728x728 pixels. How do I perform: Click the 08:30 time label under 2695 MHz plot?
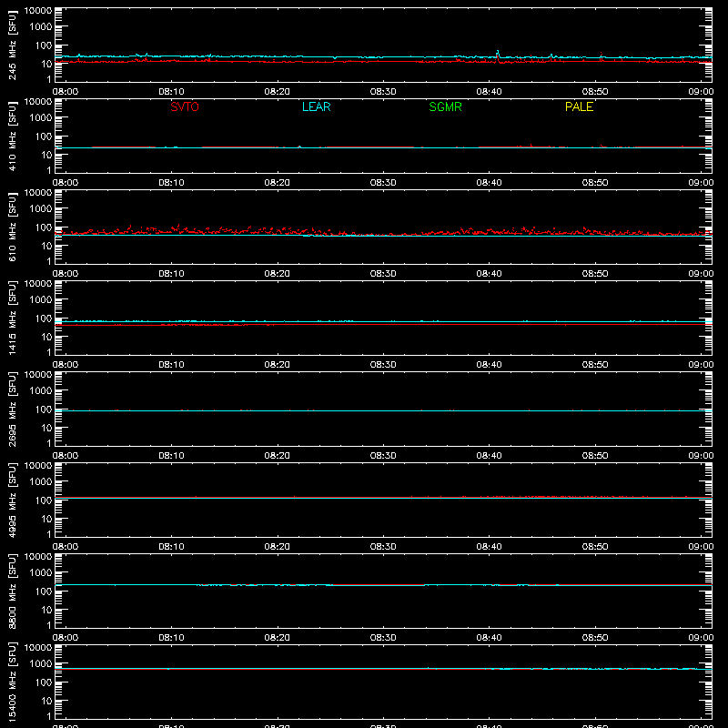[x=383, y=456]
